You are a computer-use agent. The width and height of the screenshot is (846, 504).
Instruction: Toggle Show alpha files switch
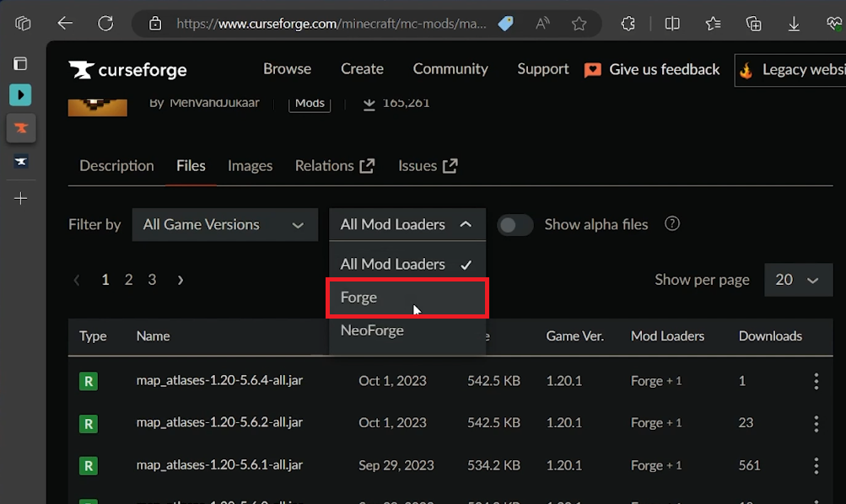[515, 225]
